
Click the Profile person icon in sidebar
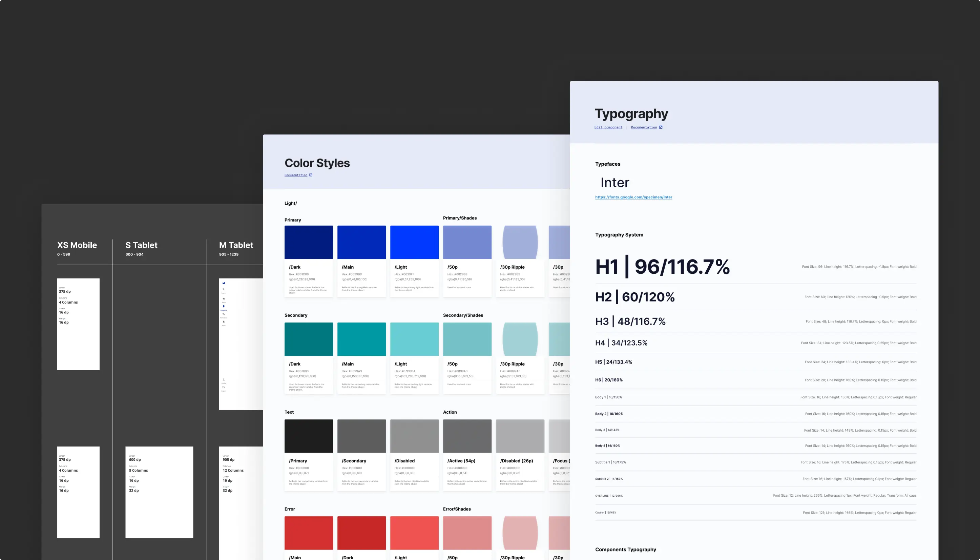tap(223, 380)
